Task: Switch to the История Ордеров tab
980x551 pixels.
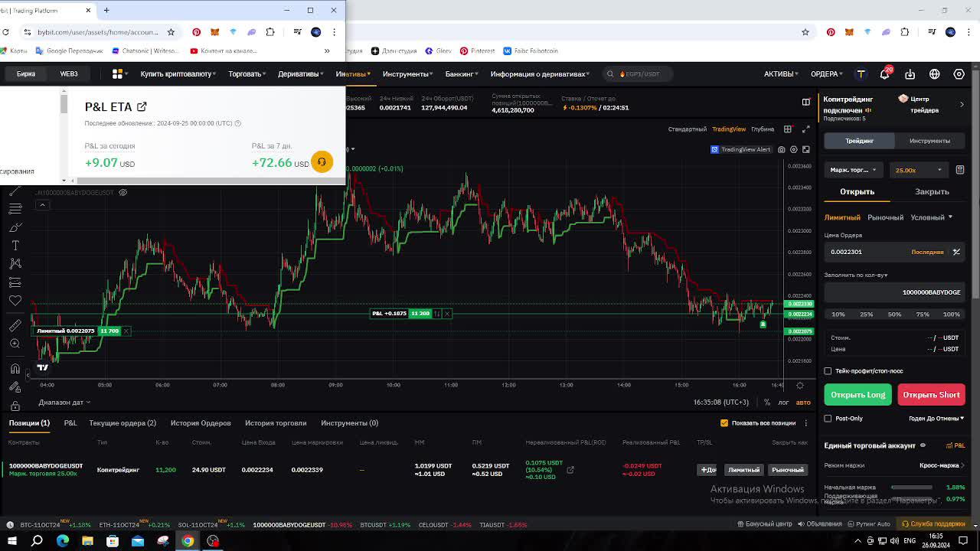Action: (201, 423)
